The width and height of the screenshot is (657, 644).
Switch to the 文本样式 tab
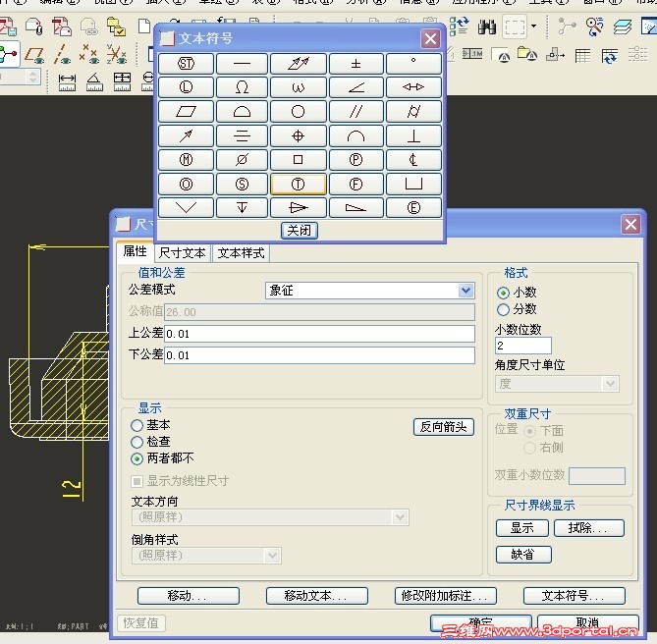(x=241, y=253)
